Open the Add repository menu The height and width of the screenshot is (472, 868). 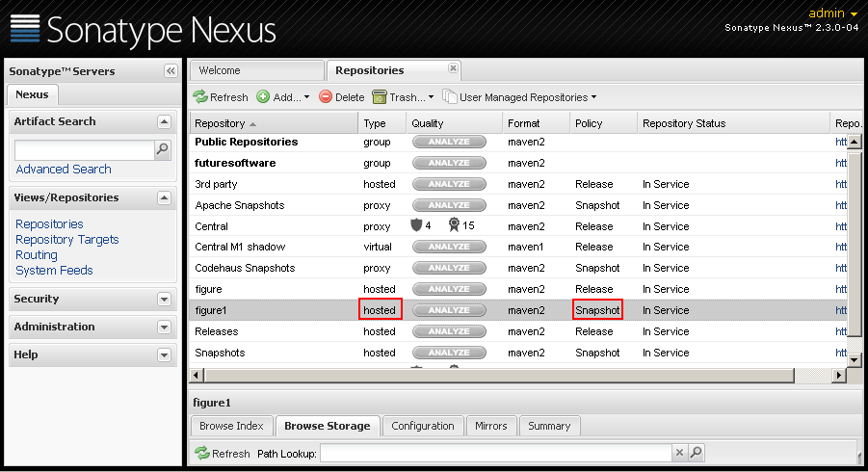click(282, 97)
